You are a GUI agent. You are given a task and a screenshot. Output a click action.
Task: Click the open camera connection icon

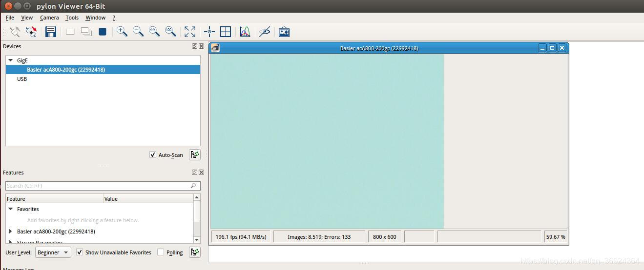pyautogui.click(x=15, y=32)
